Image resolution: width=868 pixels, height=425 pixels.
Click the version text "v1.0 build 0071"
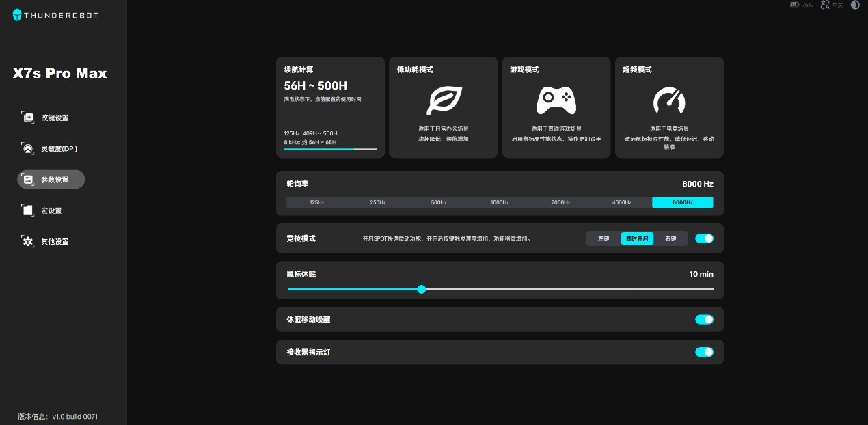pyautogui.click(x=75, y=416)
